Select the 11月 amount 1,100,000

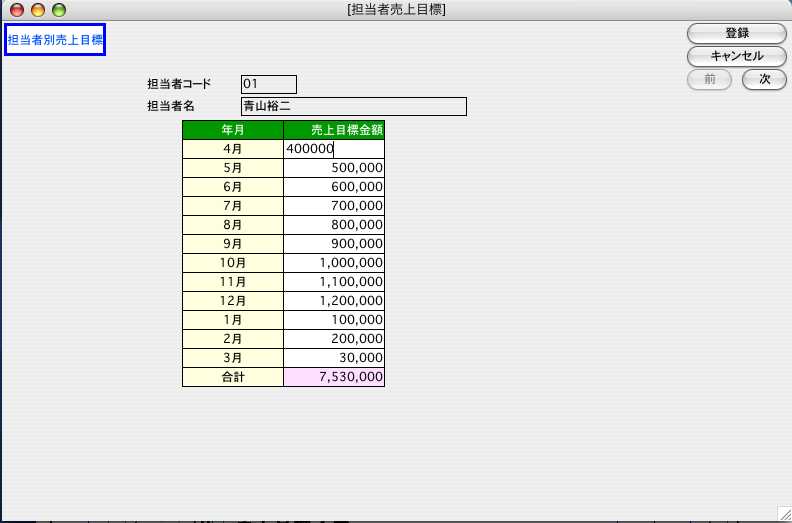pos(334,282)
